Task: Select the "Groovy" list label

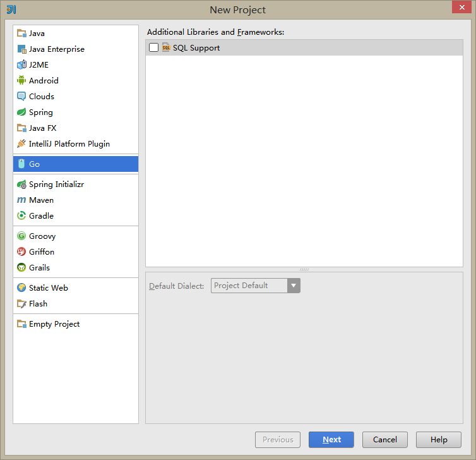Action: [x=42, y=236]
